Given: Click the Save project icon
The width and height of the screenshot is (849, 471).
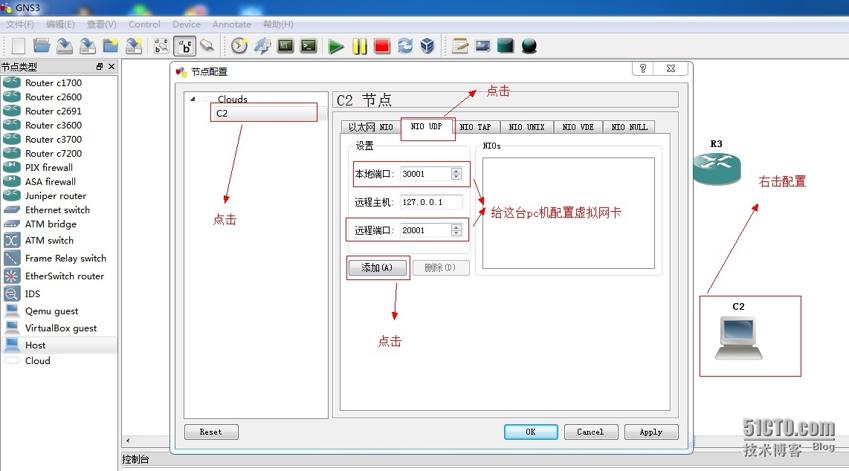Looking at the screenshot, I should 65,46.
